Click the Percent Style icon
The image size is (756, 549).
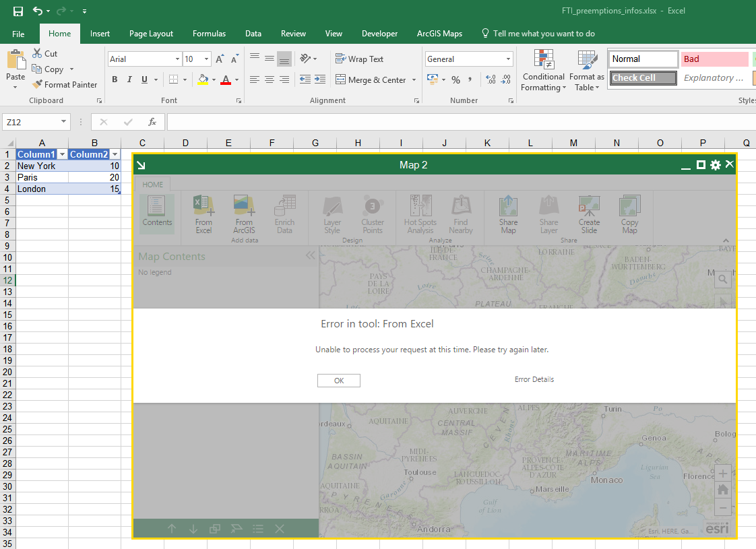455,80
